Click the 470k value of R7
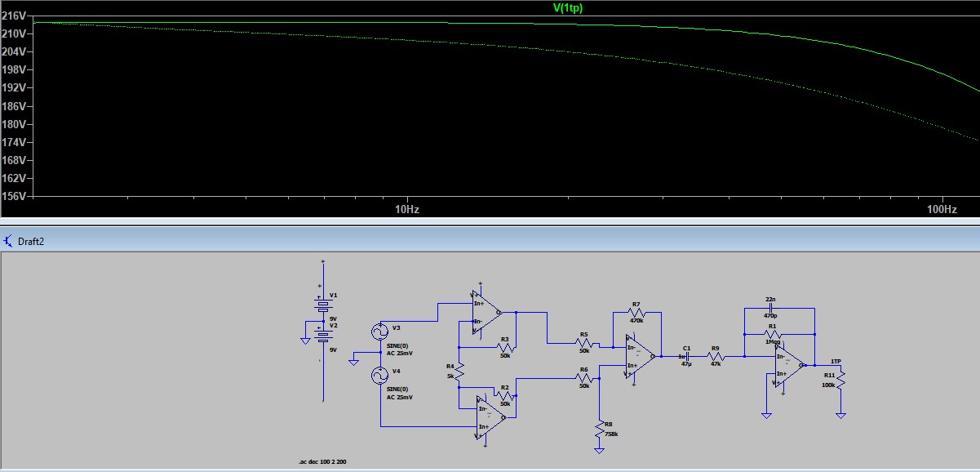Viewport: 980px width, 472px height. [636, 321]
